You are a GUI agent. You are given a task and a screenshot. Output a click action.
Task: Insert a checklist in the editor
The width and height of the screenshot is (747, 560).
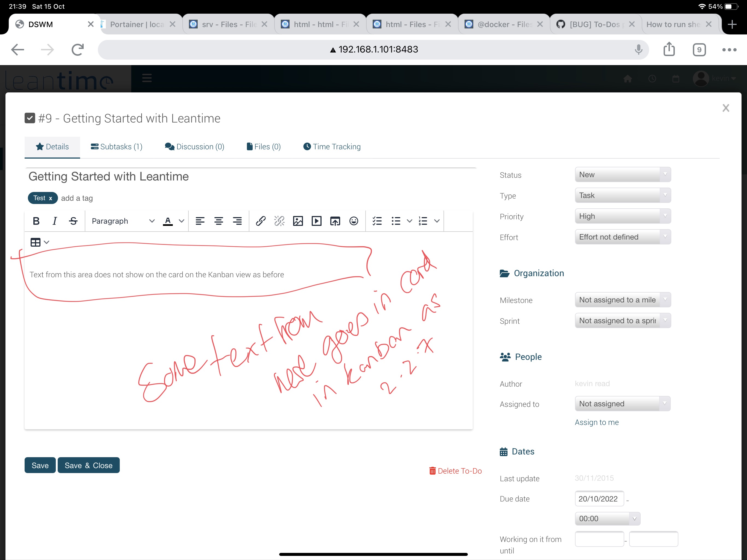pos(377,221)
